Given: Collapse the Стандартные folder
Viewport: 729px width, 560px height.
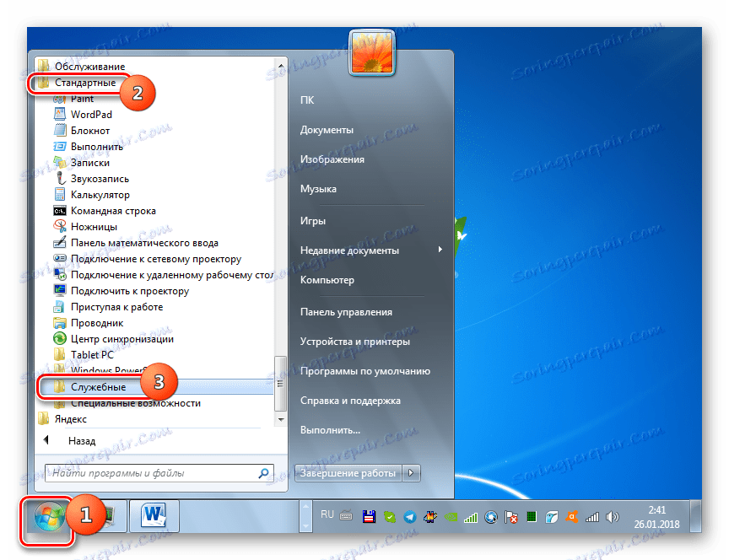Looking at the screenshot, I should coord(85,83).
